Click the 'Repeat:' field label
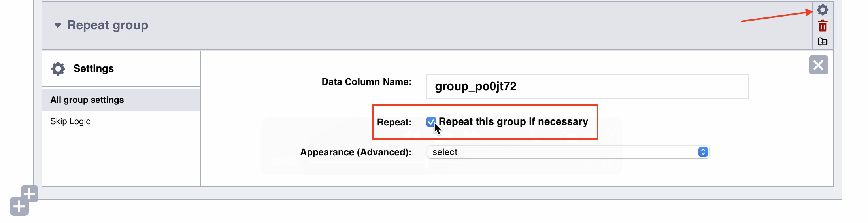Image resolution: width=868 pixels, height=223 pixels. pyautogui.click(x=394, y=122)
